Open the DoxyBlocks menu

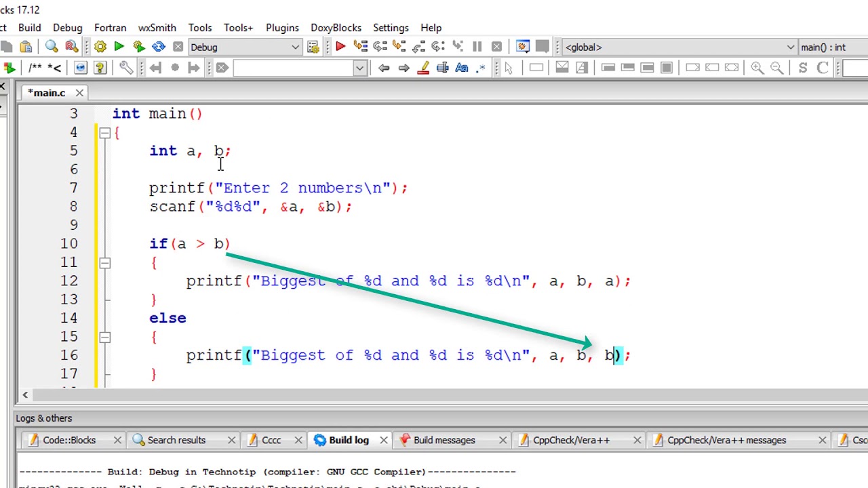(x=336, y=28)
